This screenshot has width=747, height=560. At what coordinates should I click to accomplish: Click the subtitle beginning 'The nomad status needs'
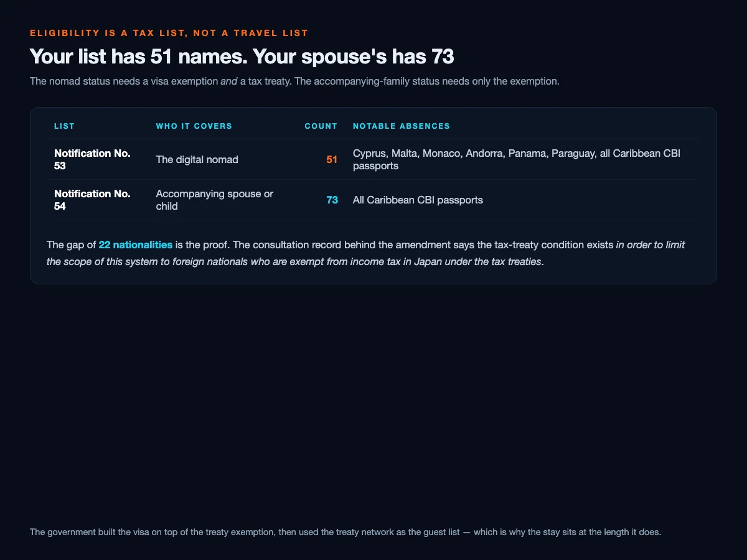294,82
